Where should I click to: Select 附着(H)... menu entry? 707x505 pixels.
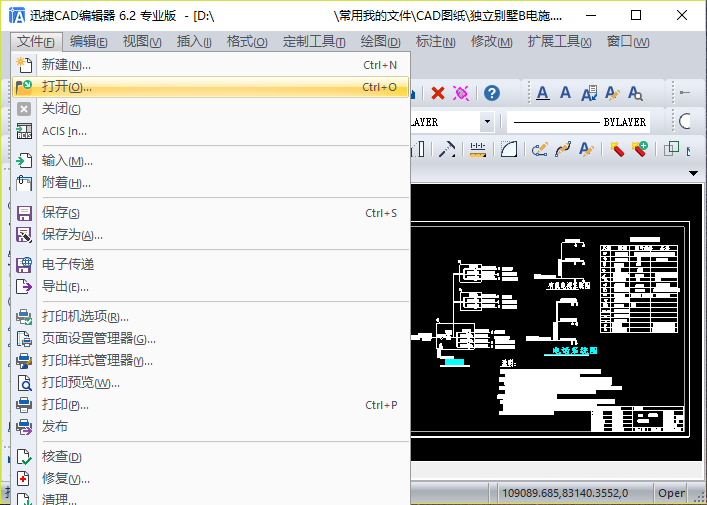pyautogui.click(x=211, y=183)
